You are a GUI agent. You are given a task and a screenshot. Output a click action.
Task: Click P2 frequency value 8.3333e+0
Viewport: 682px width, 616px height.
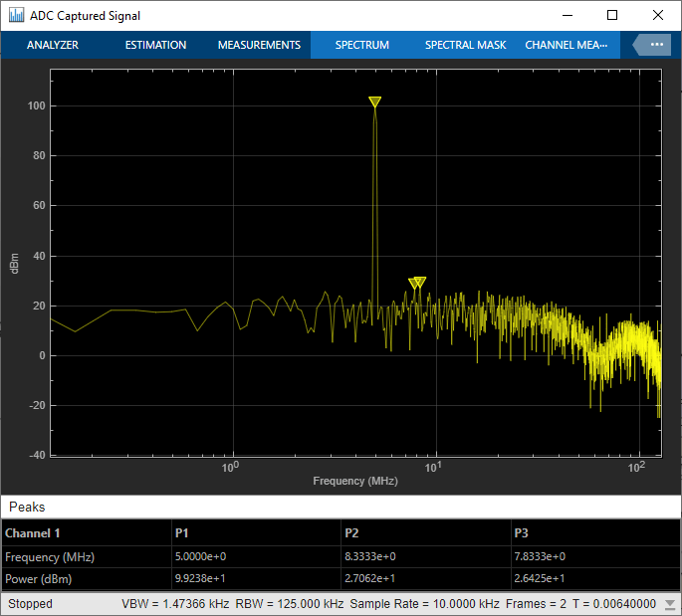[370, 556]
